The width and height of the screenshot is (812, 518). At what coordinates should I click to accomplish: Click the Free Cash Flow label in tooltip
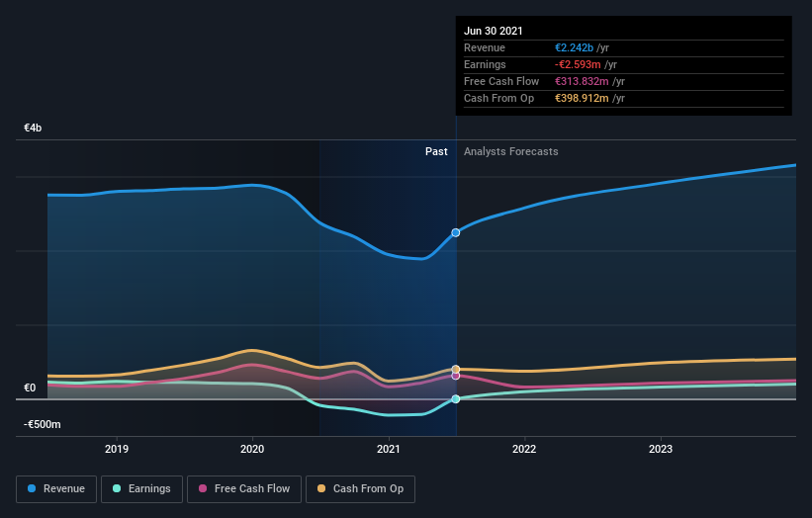[x=501, y=81]
